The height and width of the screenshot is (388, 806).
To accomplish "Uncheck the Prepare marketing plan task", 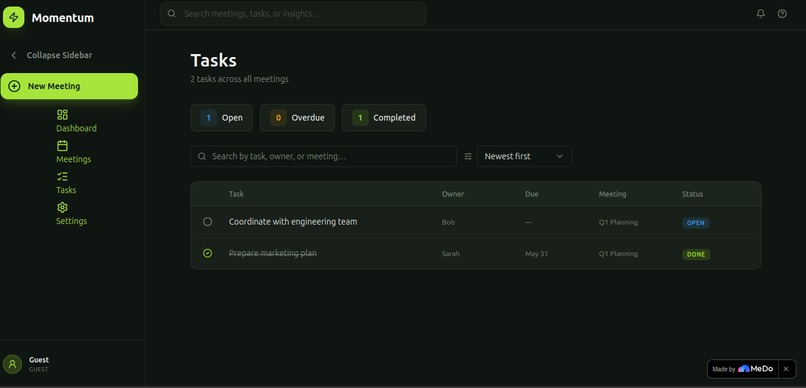I will (x=207, y=253).
